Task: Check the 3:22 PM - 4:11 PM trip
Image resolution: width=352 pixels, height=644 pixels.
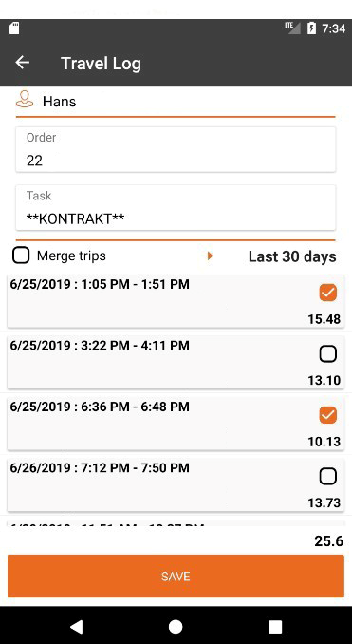Action: tap(327, 353)
